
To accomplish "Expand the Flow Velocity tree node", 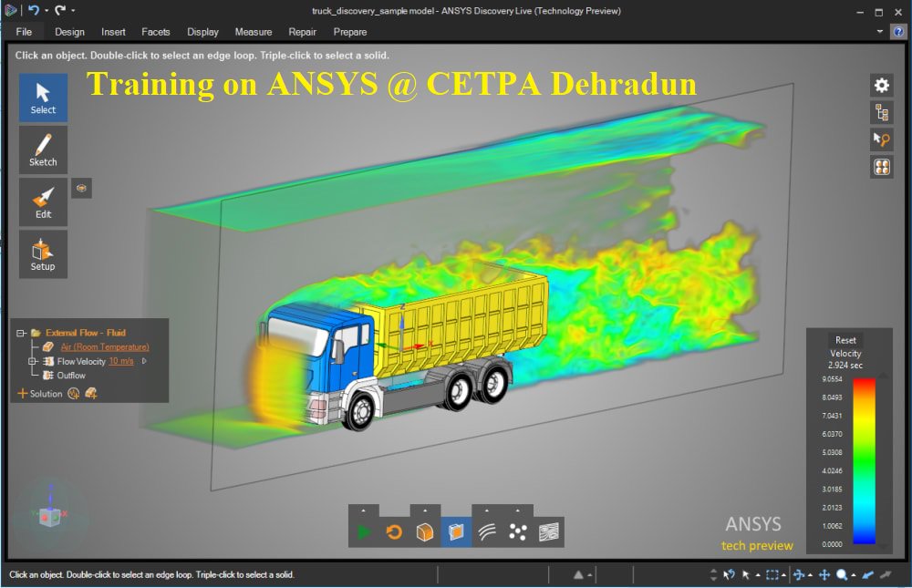I will [33, 361].
